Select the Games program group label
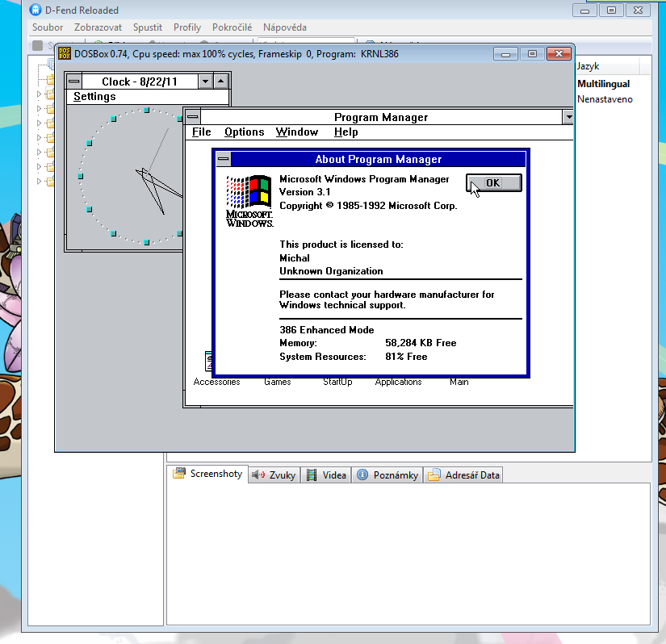666x644 pixels. click(278, 382)
